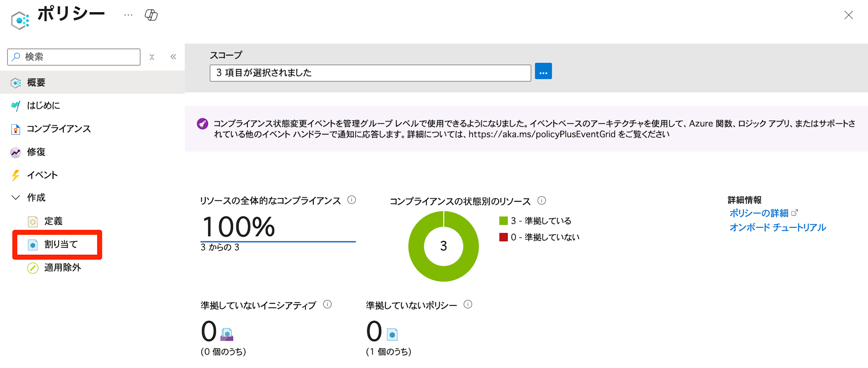
Task: Open the ellipsis more options menu
Action: point(128,15)
